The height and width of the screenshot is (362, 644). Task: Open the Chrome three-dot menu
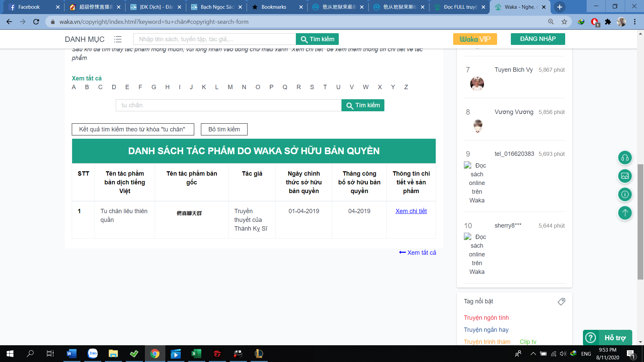pos(635,22)
